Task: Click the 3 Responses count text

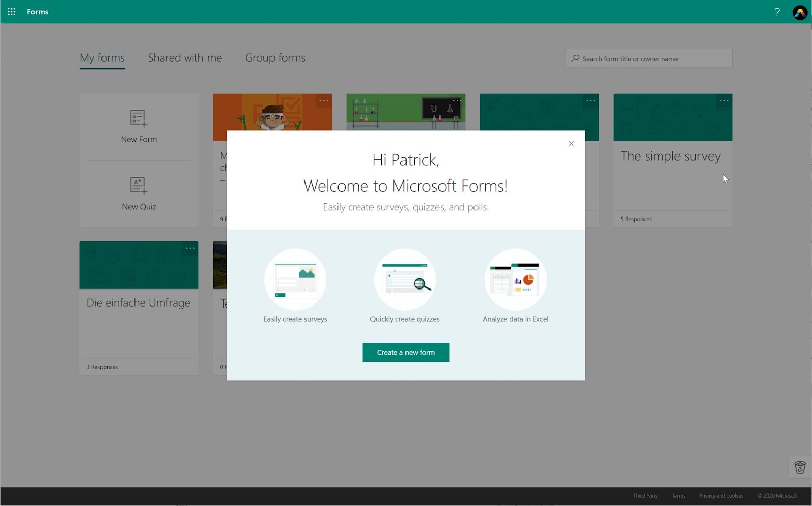Action: click(x=102, y=367)
